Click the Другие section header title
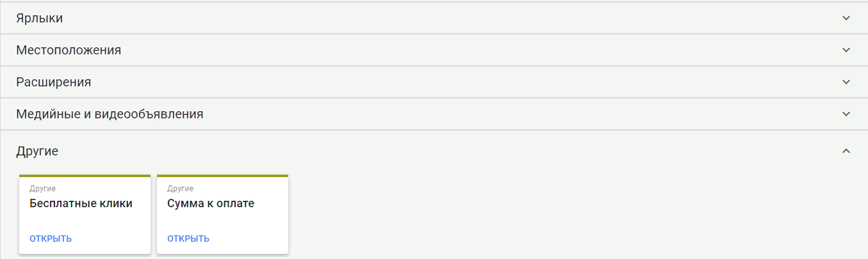The height and width of the screenshot is (259, 868). (x=37, y=152)
